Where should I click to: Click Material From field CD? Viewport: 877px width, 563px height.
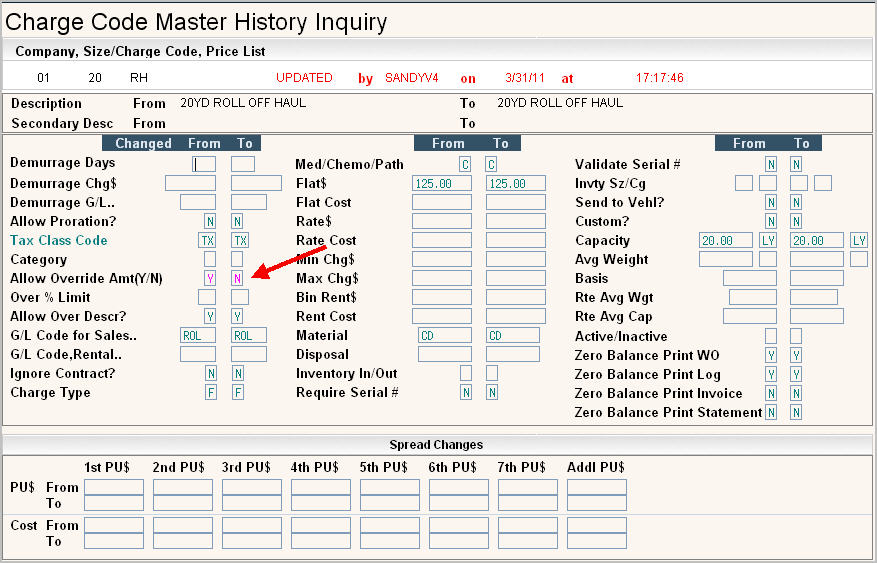(445, 335)
